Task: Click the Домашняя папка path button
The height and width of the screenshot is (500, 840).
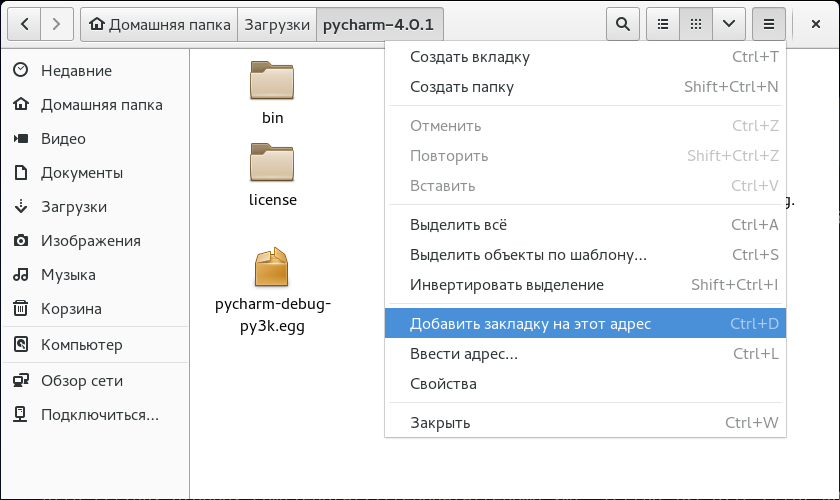Action: [x=159, y=23]
